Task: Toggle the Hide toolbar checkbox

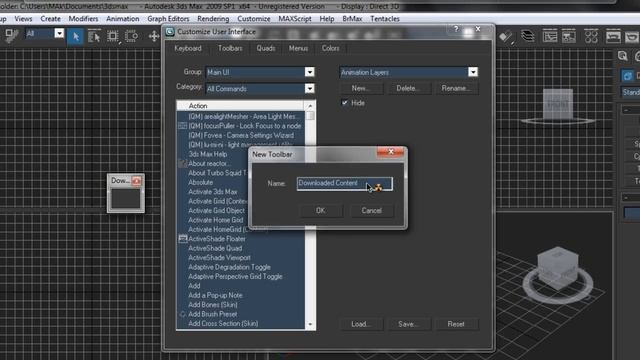Action: (x=344, y=103)
